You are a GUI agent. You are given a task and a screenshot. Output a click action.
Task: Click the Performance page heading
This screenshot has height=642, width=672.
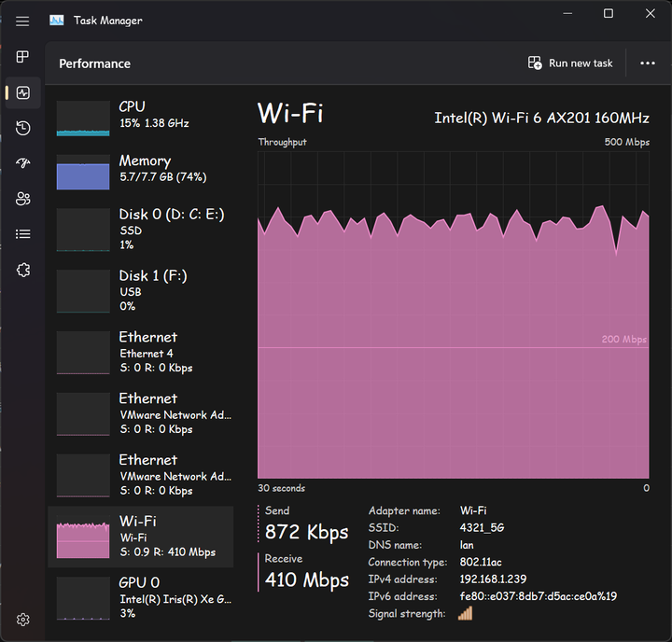[x=94, y=63]
